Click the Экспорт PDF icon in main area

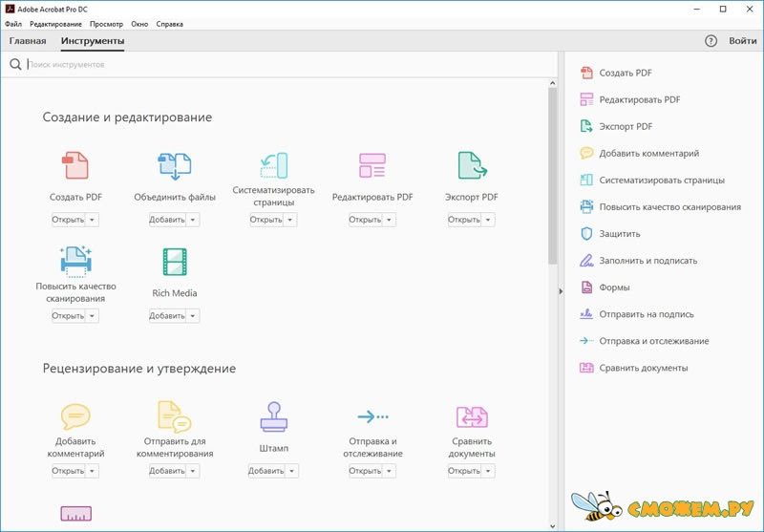(x=472, y=165)
